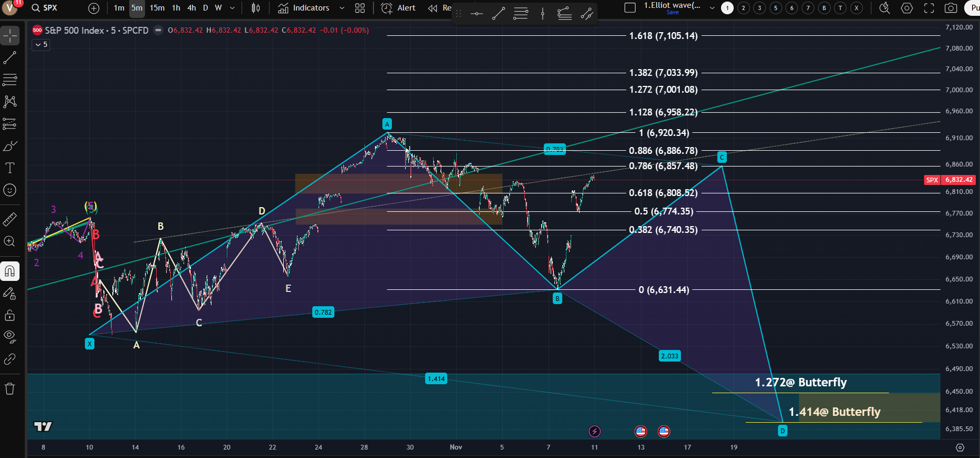Open dropdown next to Elliot wave layout name
Screen dimensions: 980x458
tap(712, 8)
